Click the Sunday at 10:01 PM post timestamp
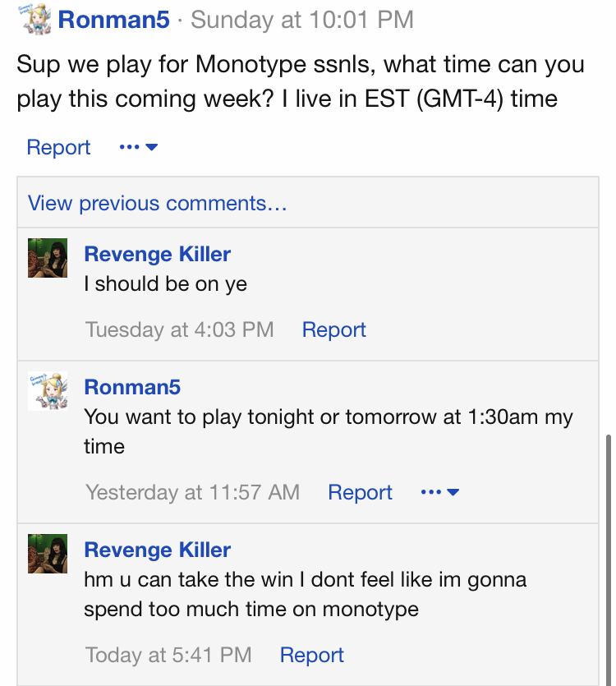 click(302, 20)
